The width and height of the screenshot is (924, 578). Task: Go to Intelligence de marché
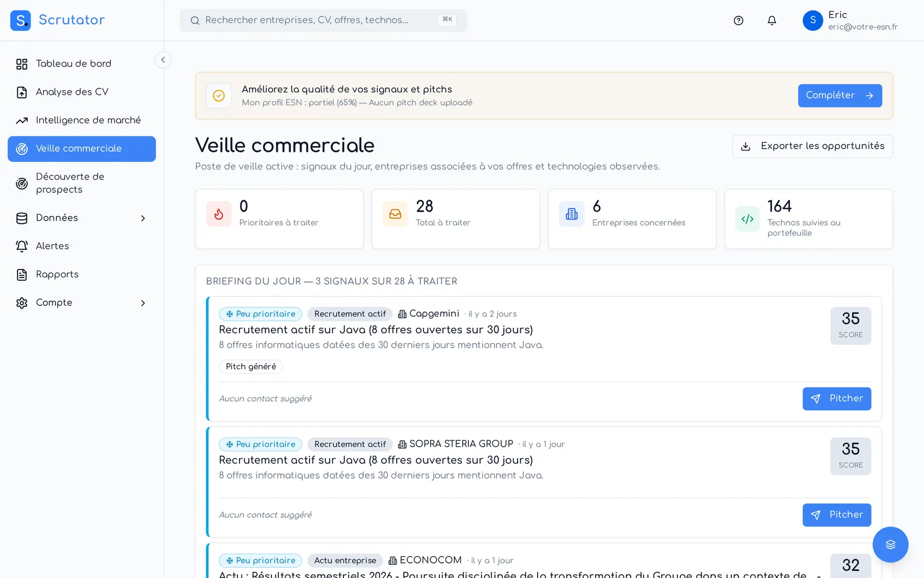81,120
